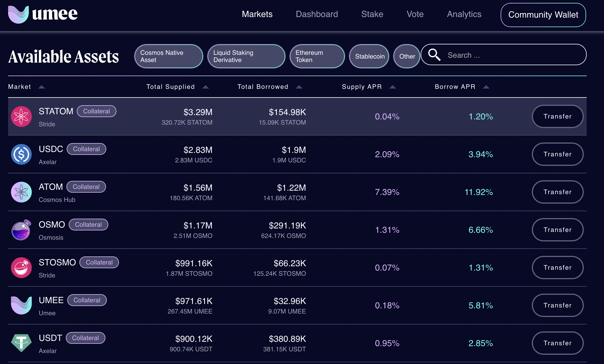This screenshot has height=364, width=604.
Task: Open the Community Wallet button
Action: (x=543, y=15)
